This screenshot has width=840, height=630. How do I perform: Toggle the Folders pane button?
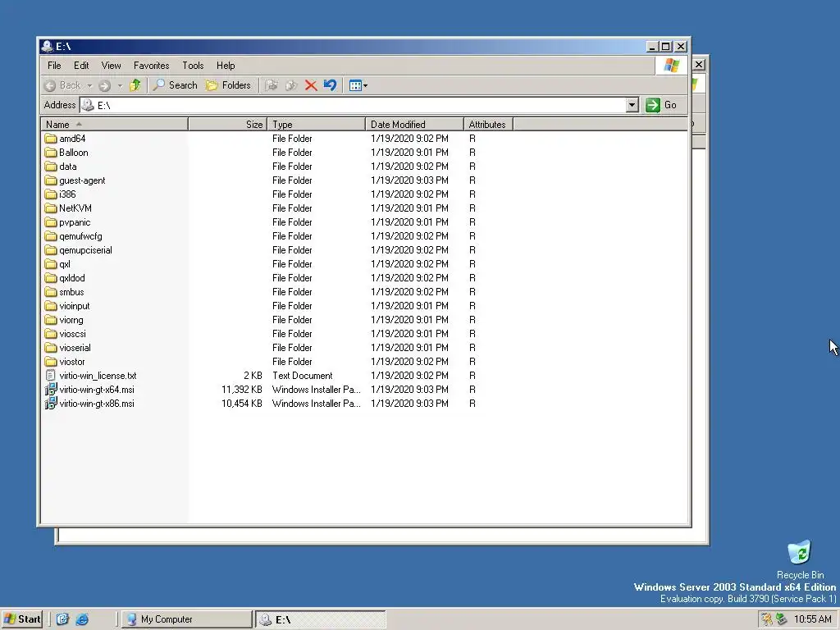click(x=229, y=85)
